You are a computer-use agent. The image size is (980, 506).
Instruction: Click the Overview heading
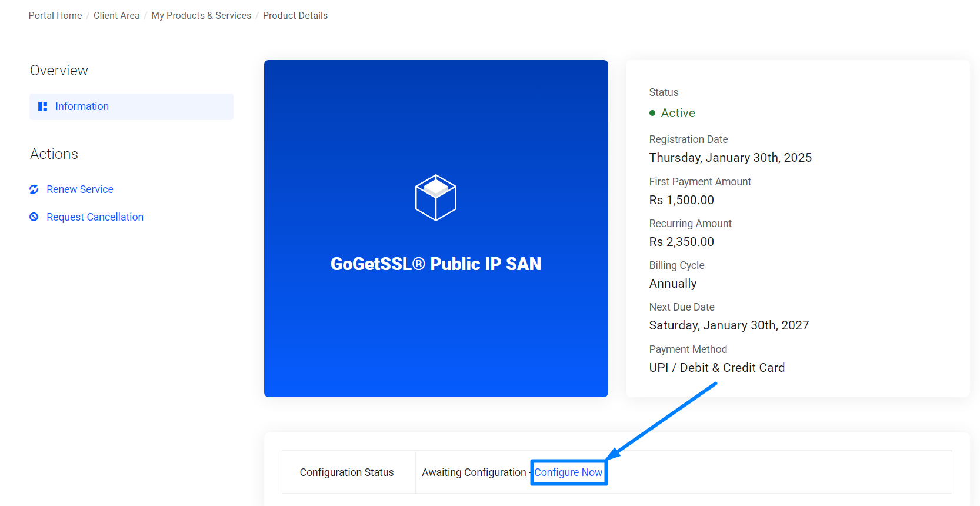59,71
